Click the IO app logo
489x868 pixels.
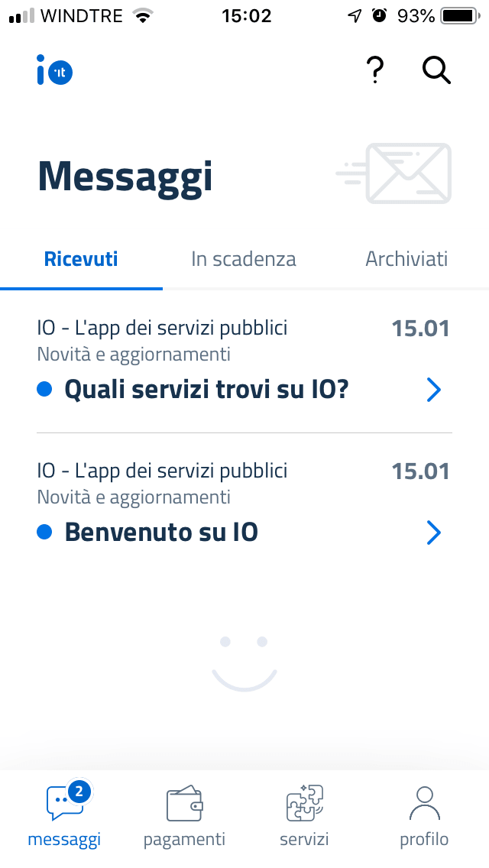tap(52, 70)
